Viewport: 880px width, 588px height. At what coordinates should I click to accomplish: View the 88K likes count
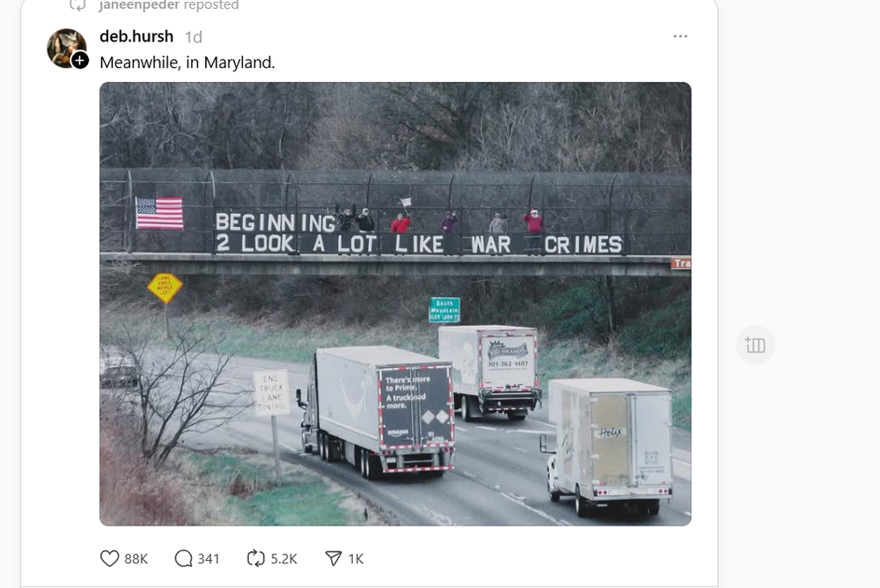click(136, 558)
